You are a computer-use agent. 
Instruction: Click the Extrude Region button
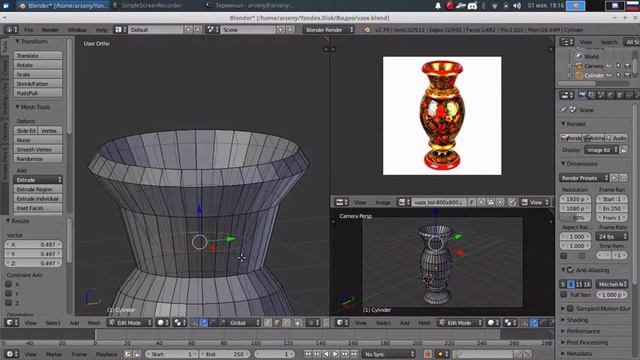click(x=38, y=189)
